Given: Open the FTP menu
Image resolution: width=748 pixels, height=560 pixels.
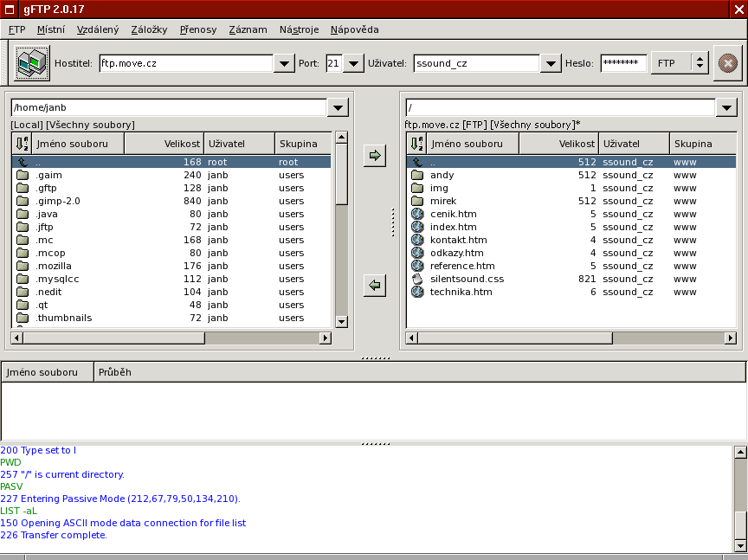Looking at the screenshot, I should tap(16, 29).
